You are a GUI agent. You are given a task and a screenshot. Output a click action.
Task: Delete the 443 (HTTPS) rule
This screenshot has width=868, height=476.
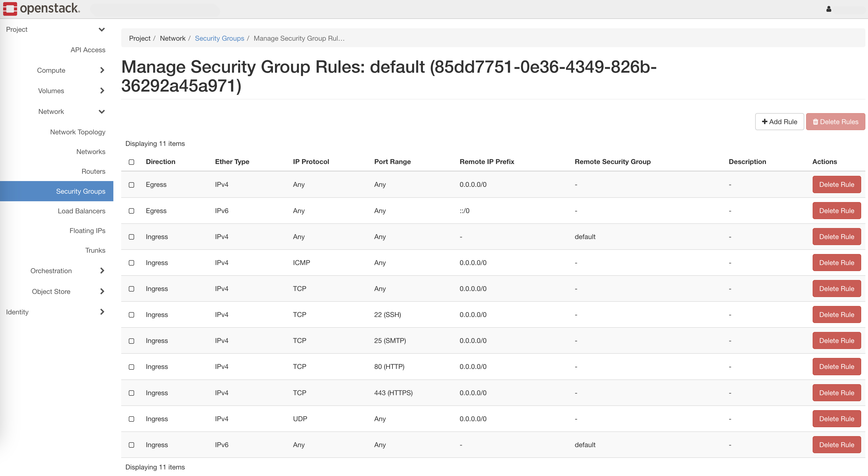pos(837,393)
